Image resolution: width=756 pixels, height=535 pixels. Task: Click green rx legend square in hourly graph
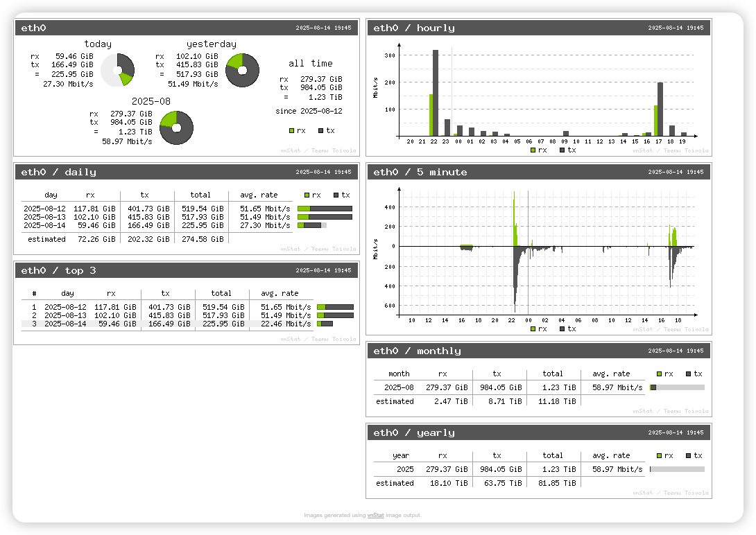pyautogui.click(x=533, y=150)
